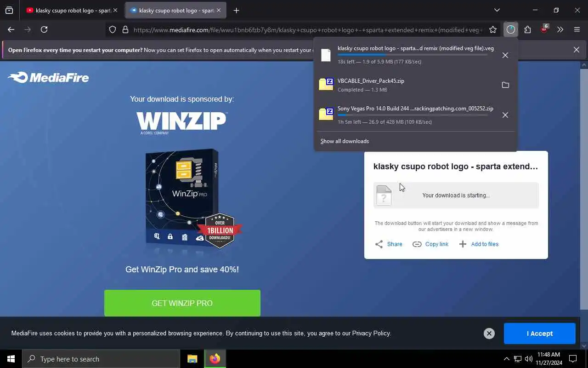Click the Share icon link
The width and height of the screenshot is (588, 368).
(389, 244)
